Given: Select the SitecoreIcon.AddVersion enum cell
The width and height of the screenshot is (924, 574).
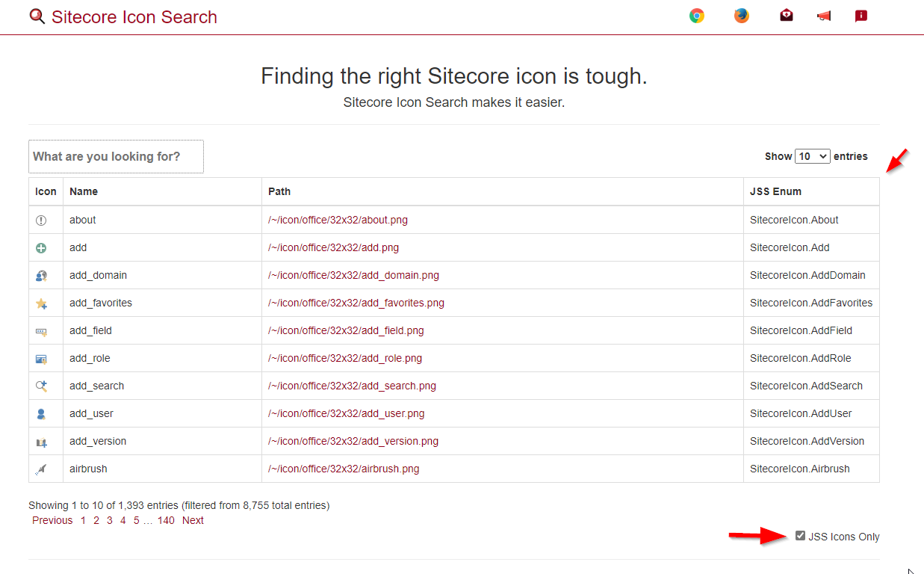Looking at the screenshot, I should click(x=811, y=441).
